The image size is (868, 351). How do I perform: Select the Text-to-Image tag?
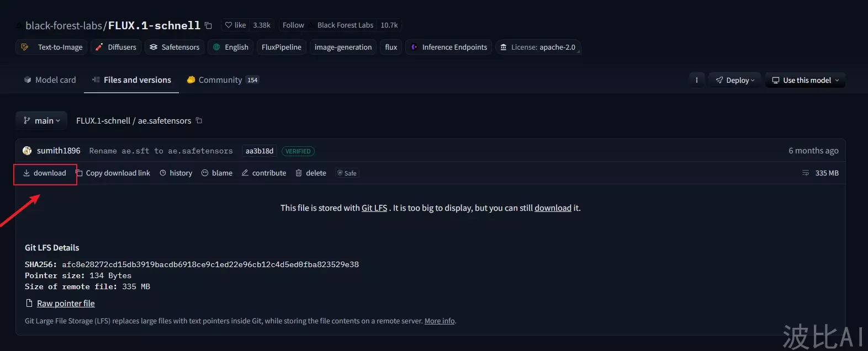coord(52,47)
